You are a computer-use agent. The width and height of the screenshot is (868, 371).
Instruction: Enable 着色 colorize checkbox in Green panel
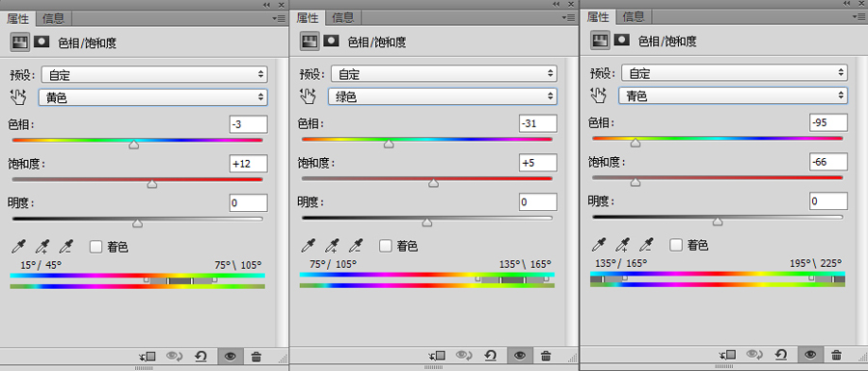coord(385,246)
